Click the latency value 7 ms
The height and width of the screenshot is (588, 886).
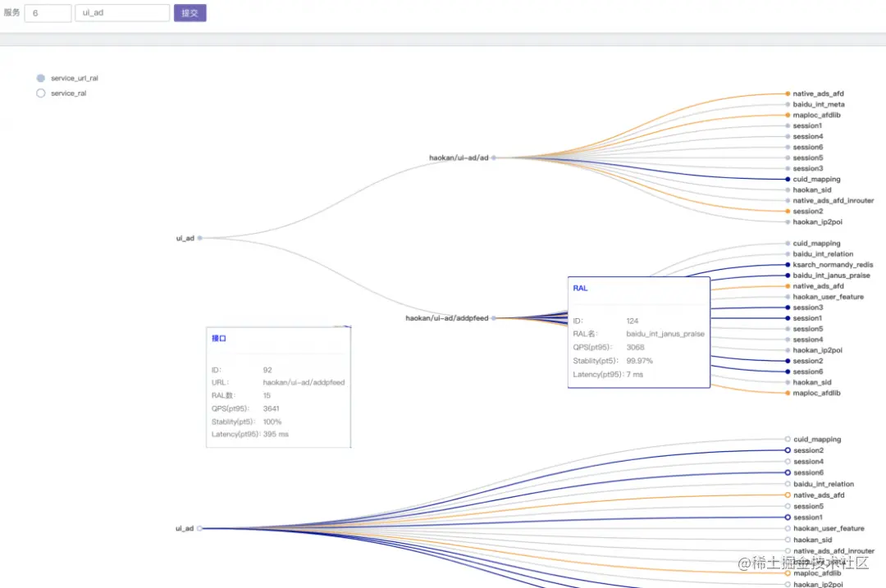pos(634,375)
